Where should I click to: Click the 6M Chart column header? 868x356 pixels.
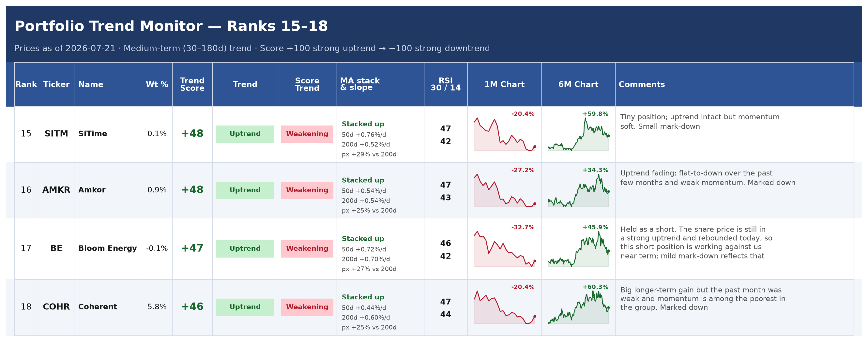pos(578,84)
